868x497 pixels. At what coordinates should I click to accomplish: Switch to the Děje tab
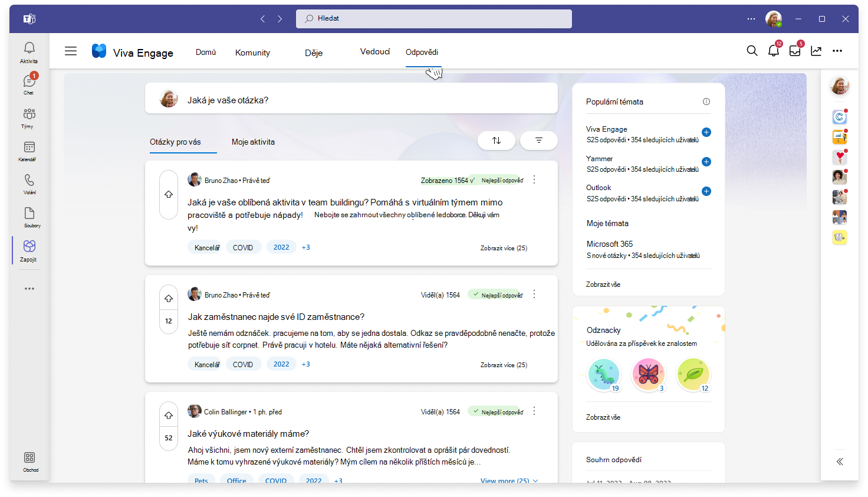pyautogui.click(x=314, y=53)
